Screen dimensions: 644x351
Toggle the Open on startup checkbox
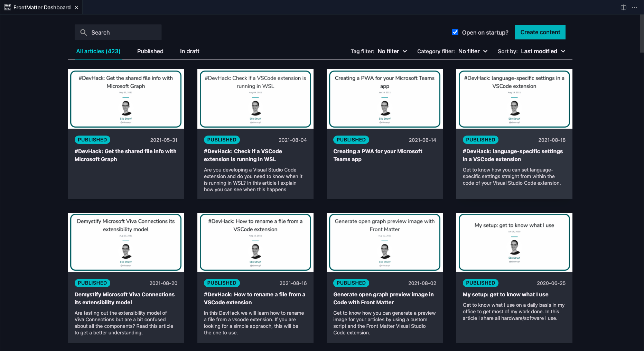tap(455, 32)
